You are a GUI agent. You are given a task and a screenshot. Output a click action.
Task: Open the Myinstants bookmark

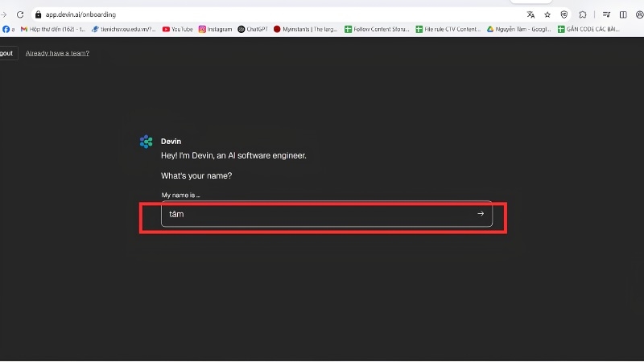pos(306,29)
